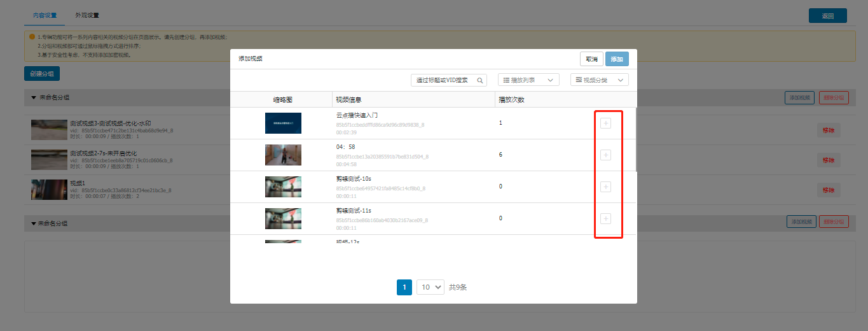Add 剪辑测试-10s with its plus icon
This screenshot has width=868, height=331.
pos(605,187)
